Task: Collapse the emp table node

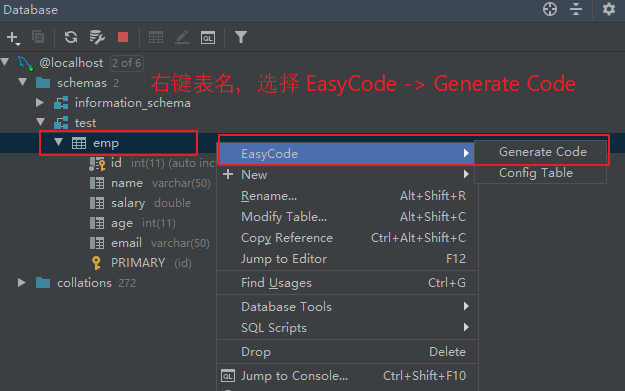Action: pyautogui.click(x=59, y=141)
